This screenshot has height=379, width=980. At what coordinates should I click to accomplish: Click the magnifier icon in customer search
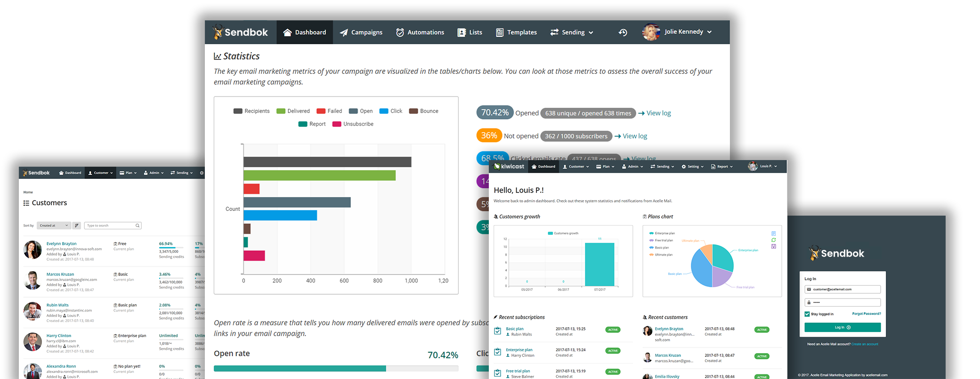click(138, 226)
